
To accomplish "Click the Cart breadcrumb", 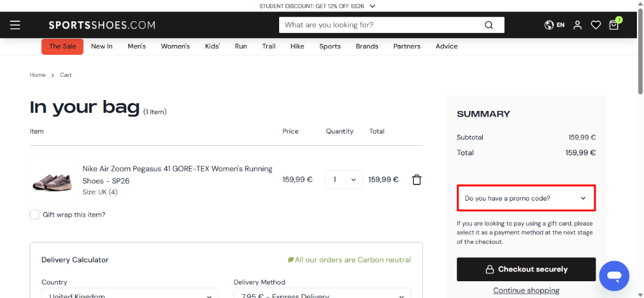I will [66, 75].
